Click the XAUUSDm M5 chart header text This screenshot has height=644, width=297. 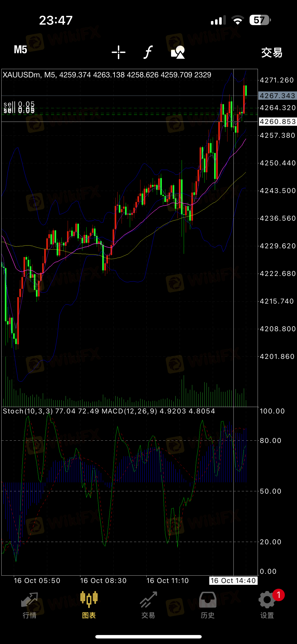coord(107,75)
